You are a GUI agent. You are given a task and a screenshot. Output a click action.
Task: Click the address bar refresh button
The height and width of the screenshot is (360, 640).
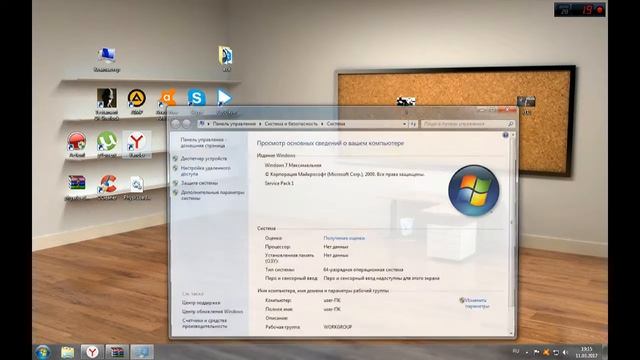(413, 124)
